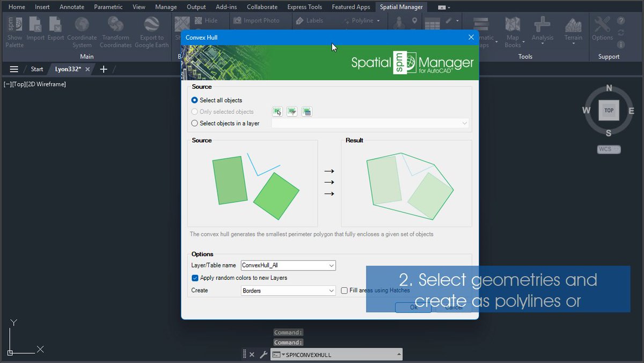This screenshot has height=363, width=644.
Task: Open the Map Books tool
Action: [x=513, y=32]
